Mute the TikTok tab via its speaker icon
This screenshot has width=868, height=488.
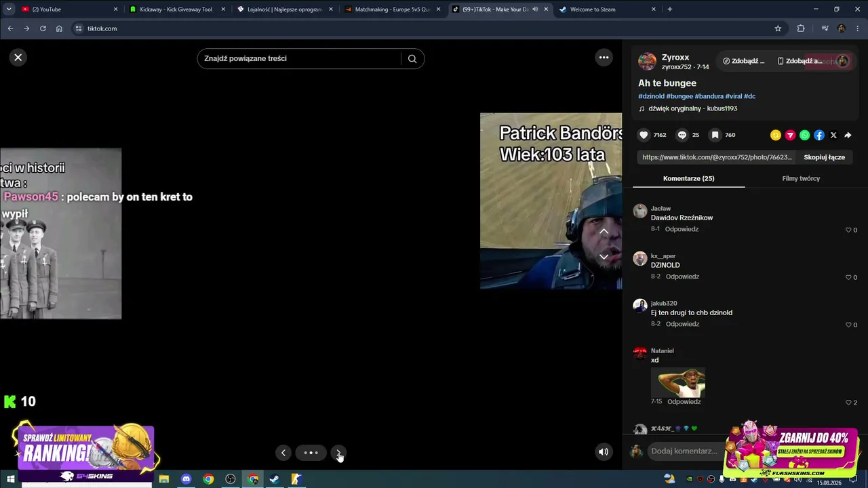535,9
